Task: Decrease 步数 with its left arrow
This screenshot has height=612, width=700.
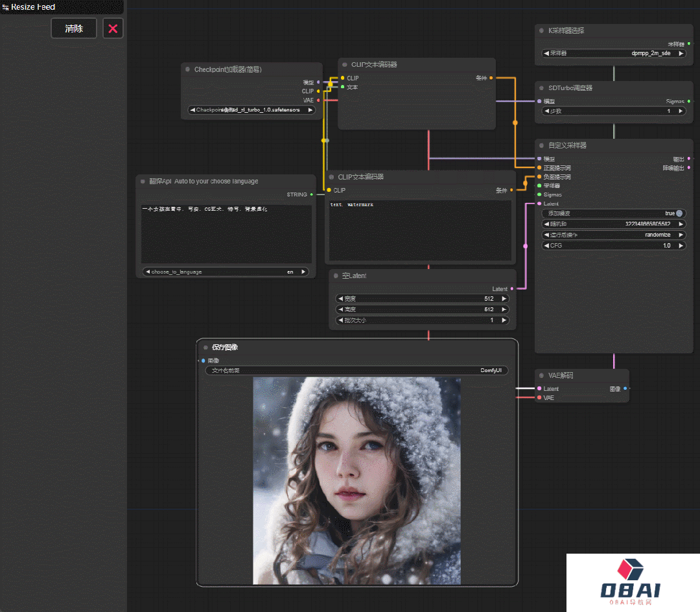Action: click(x=546, y=111)
